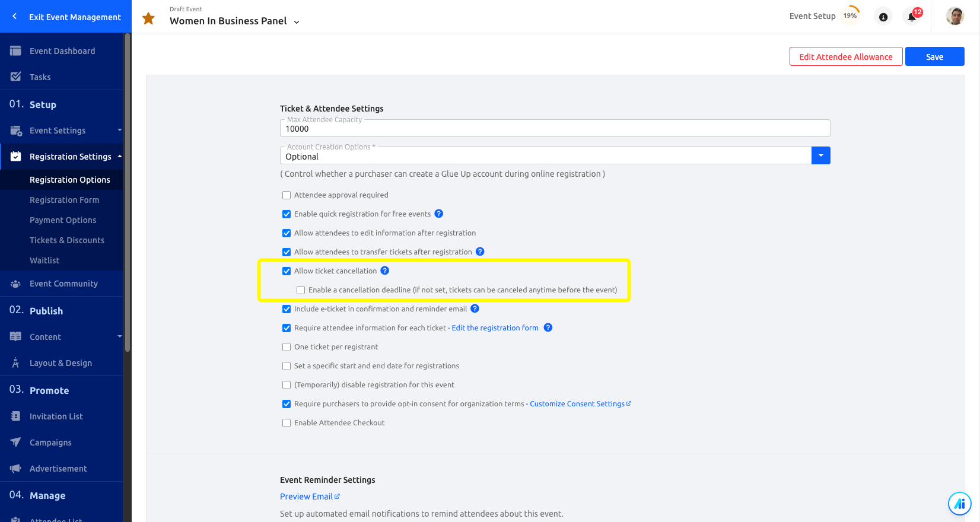Uncheck Allow attendees to edit information

pyautogui.click(x=287, y=233)
